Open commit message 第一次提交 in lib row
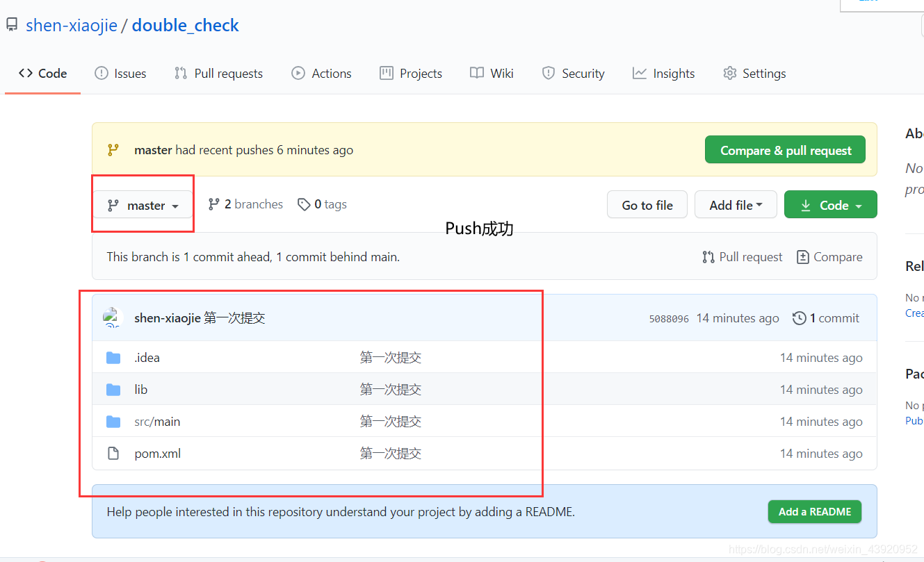The width and height of the screenshot is (924, 562). [391, 390]
